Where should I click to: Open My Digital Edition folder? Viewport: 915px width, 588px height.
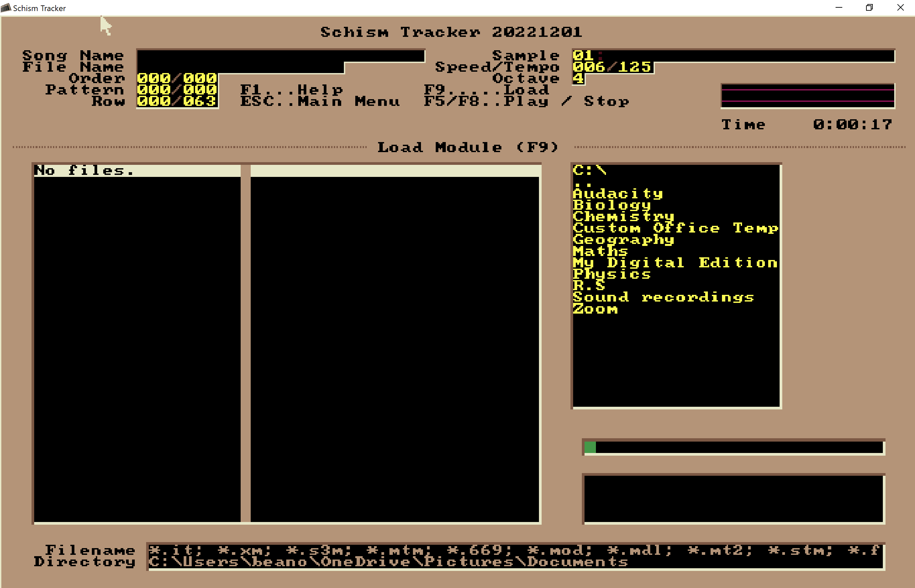click(675, 263)
